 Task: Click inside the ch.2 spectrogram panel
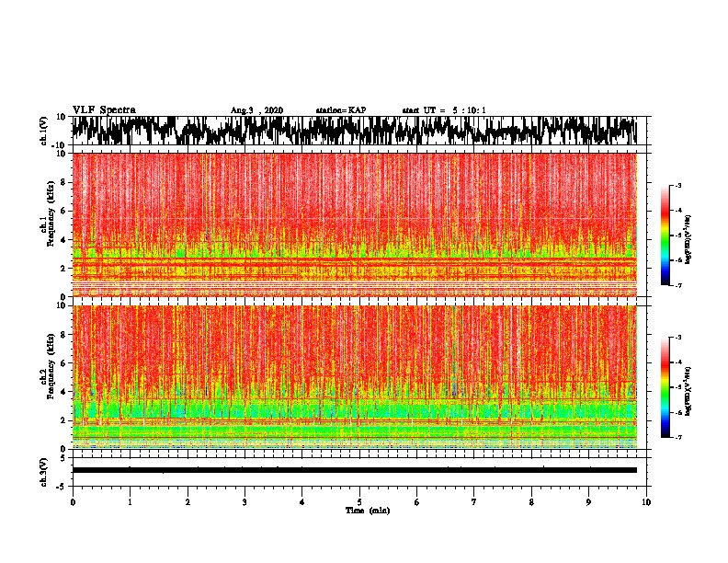pos(354,377)
